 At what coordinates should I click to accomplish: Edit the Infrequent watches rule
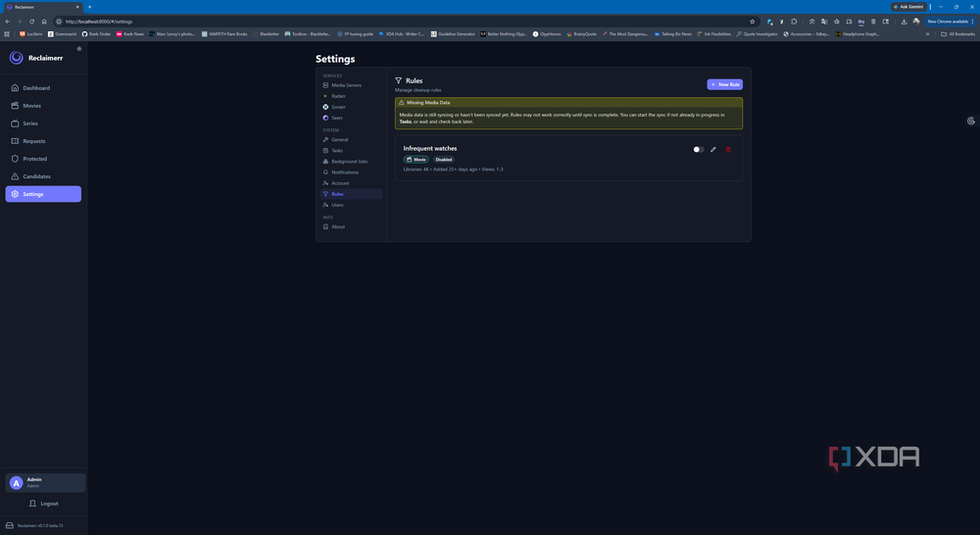[713, 149]
